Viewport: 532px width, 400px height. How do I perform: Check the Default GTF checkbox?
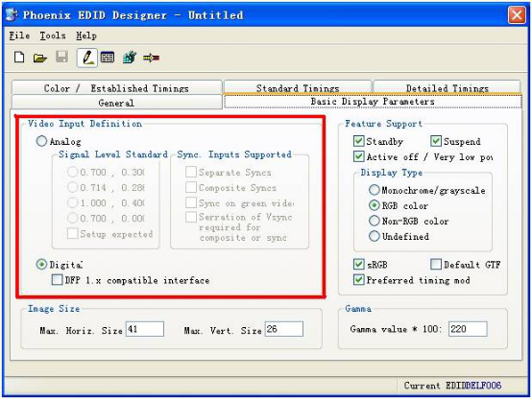point(436,264)
